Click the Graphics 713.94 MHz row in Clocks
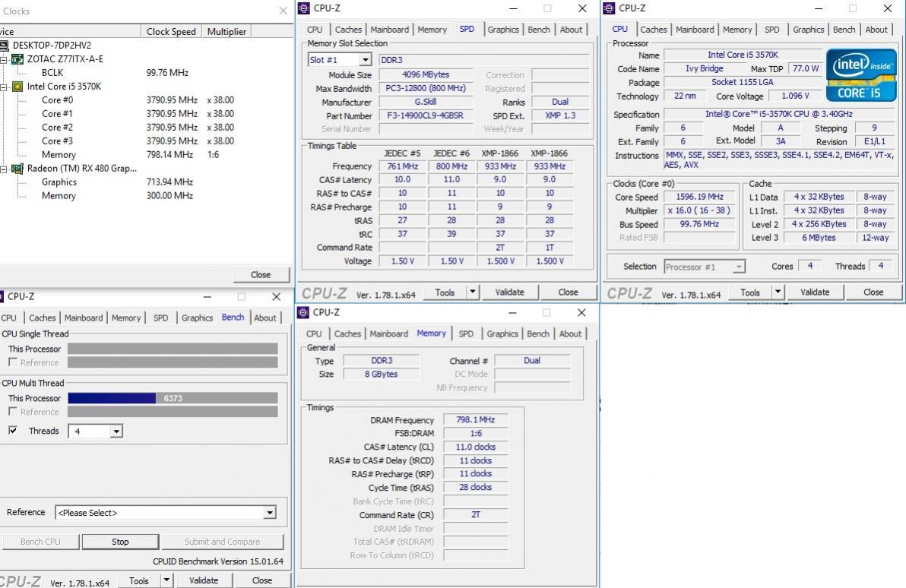The height and width of the screenshot is (588, 906). [x=117, y=182]
